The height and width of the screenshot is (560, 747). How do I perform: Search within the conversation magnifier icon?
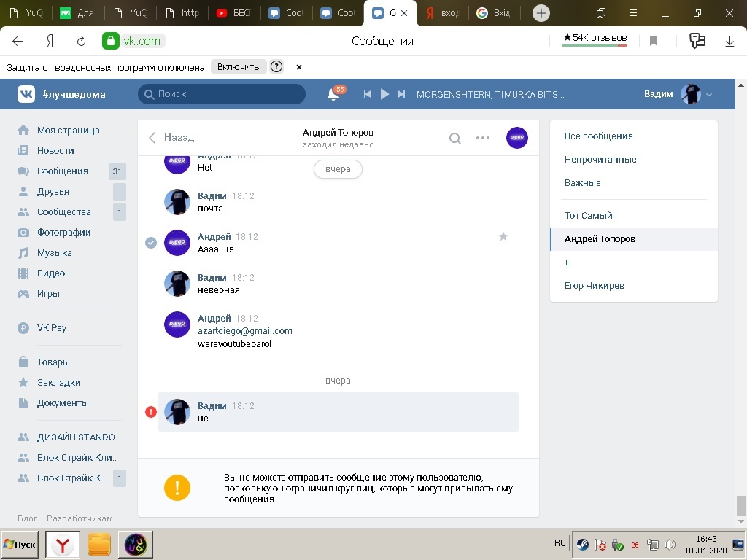click(454, 138)
